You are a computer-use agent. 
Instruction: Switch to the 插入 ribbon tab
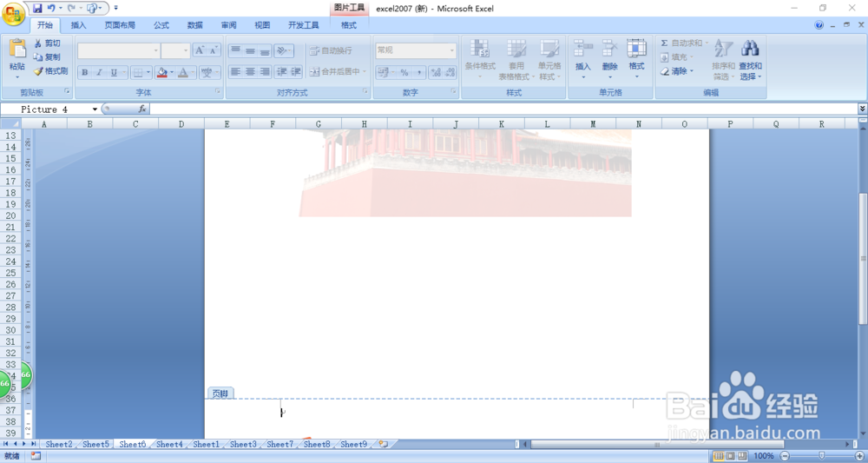click(79, 25)
